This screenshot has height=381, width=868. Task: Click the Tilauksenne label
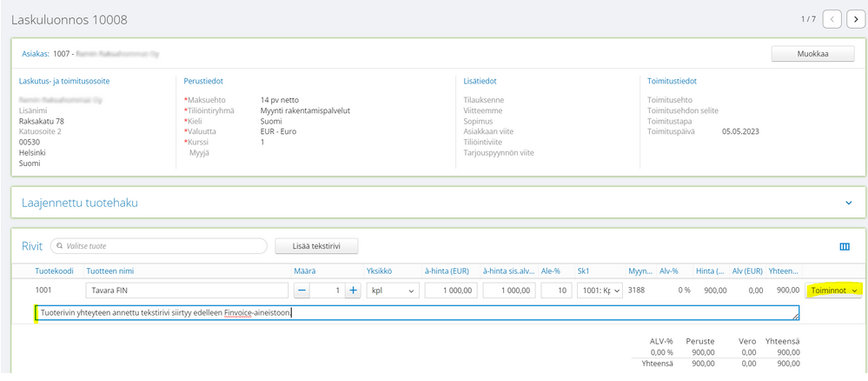click(484, 100)
